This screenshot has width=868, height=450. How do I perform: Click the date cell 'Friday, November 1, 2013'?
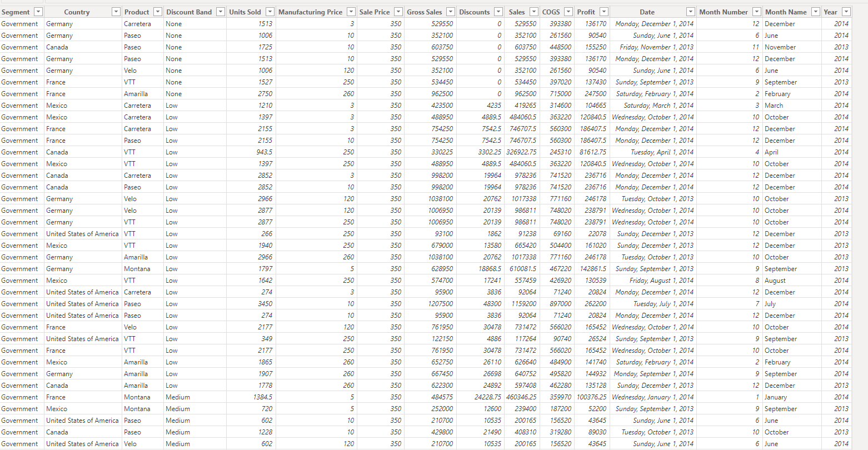click(656, 47)
